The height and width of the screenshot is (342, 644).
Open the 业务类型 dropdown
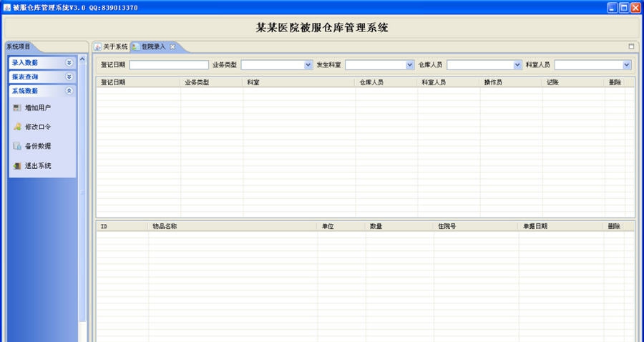[x=308, y=65]
